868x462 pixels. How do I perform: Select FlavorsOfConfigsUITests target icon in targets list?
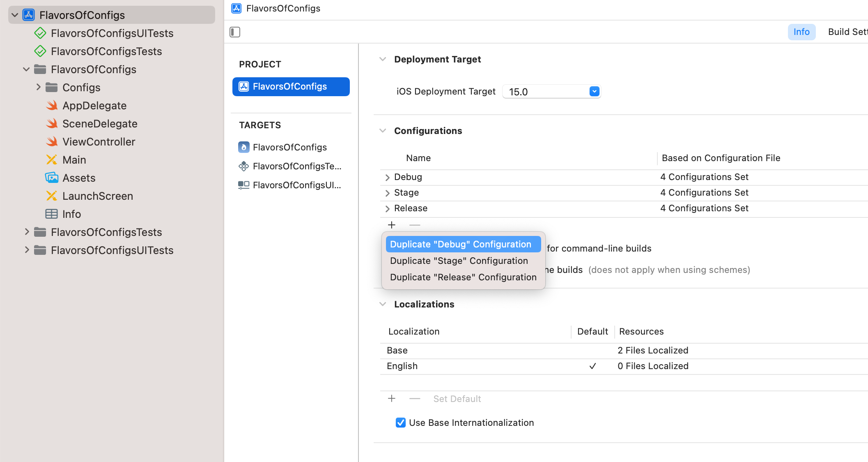(243, 185)
